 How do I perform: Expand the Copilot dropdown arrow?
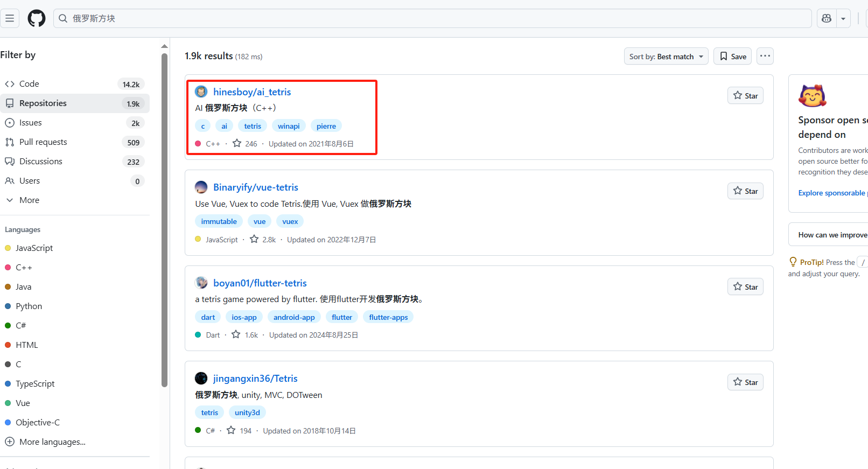pyautogui.click(x=843, y=18)
